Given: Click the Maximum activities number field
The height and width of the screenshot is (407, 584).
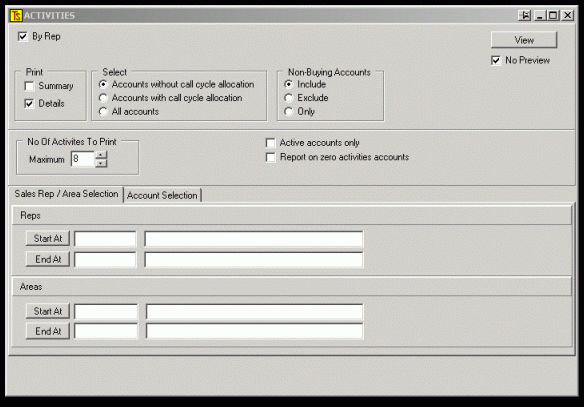Looking at the screenshot, I should [x=83, y=159].
